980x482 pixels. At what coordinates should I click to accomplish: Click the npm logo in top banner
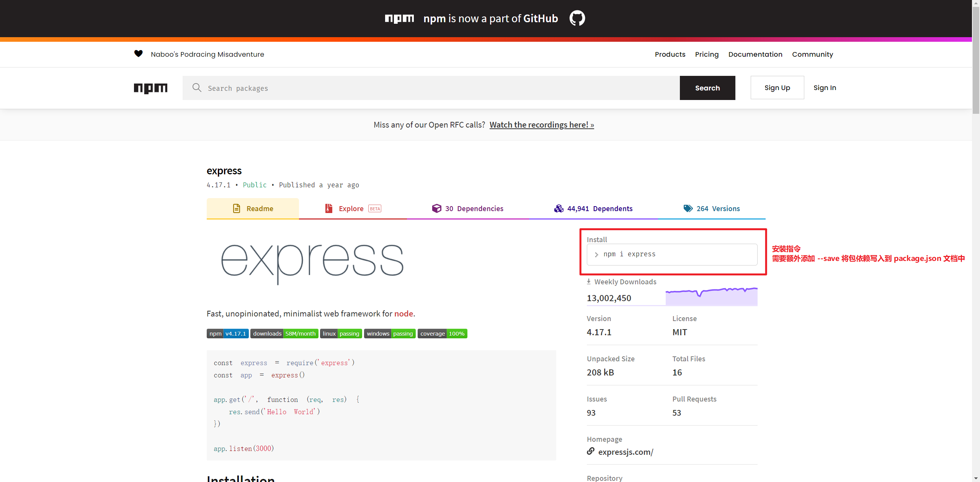pos(399,18)
